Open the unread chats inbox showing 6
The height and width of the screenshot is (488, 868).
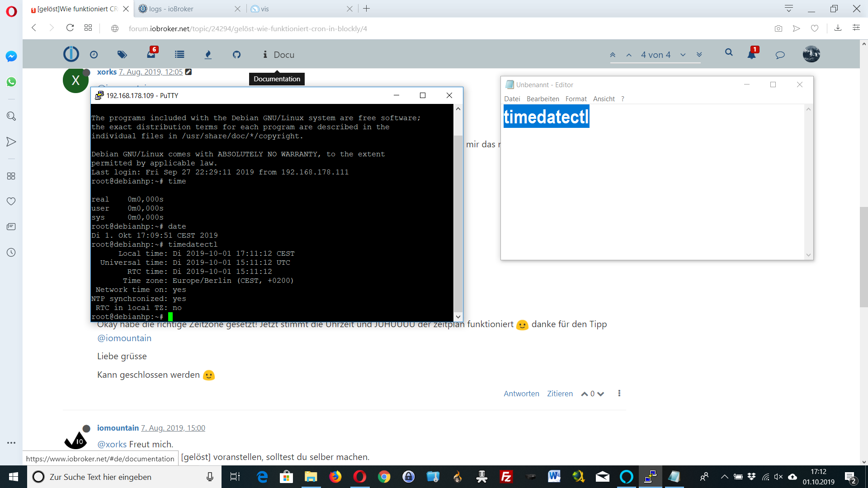(x=151, y=54)
